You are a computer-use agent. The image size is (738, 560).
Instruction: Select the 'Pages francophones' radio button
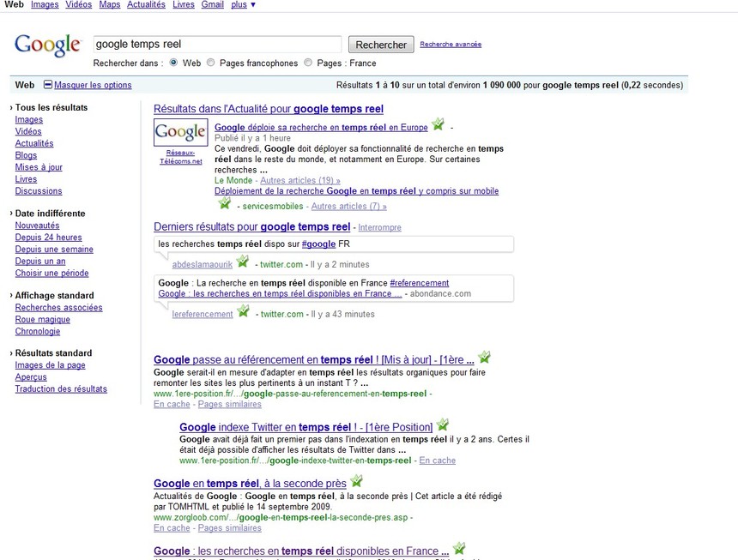coord(210,63)
